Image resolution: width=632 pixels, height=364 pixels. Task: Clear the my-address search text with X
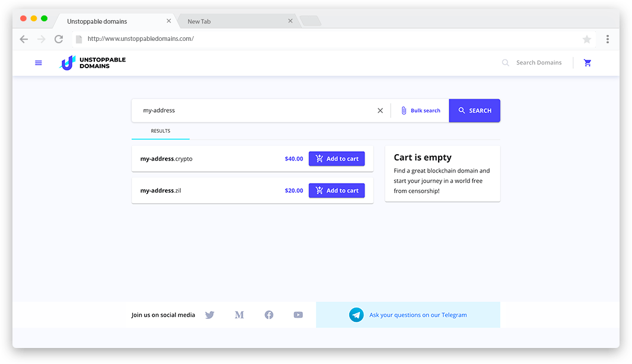380,110
